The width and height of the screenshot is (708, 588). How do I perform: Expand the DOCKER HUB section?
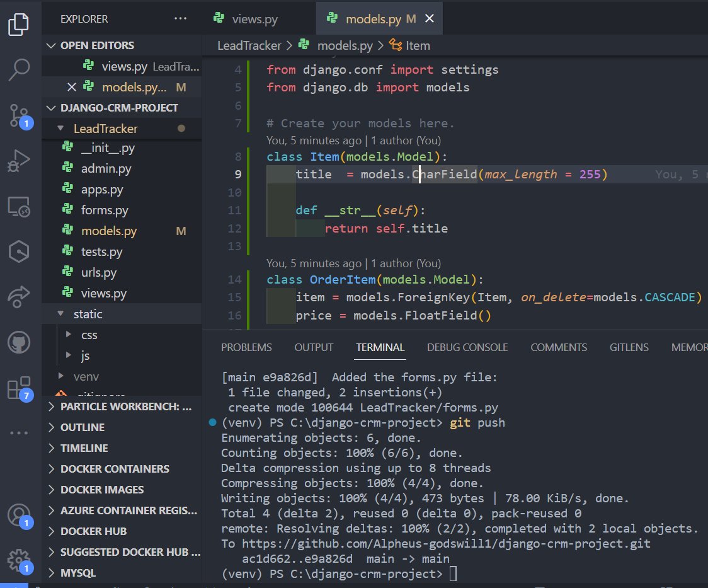point(122,531)
